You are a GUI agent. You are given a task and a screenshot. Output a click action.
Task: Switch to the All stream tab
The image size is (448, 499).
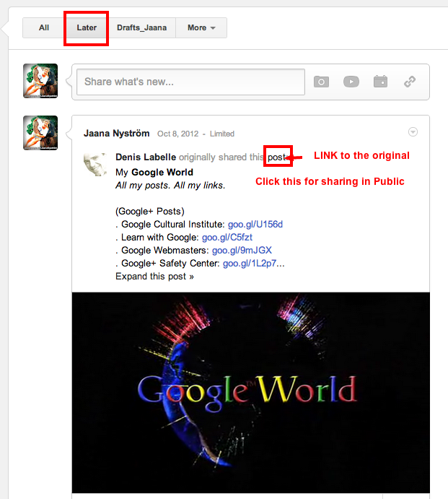click(44, 27)
